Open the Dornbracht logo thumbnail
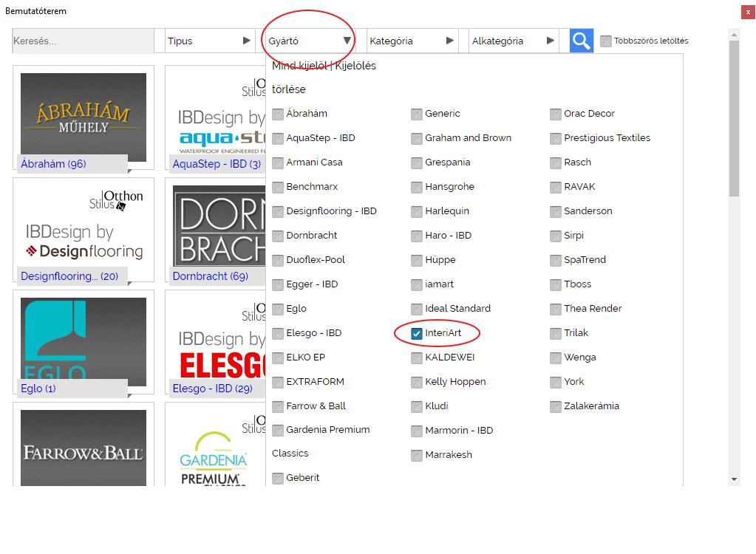The height and width of the screenshot is (554, 756). 219,226
